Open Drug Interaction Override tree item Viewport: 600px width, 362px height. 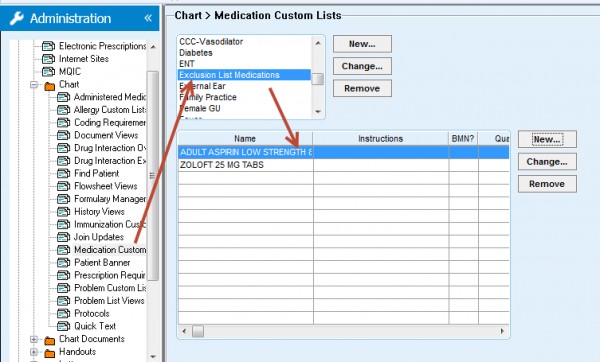coord(109,148)
